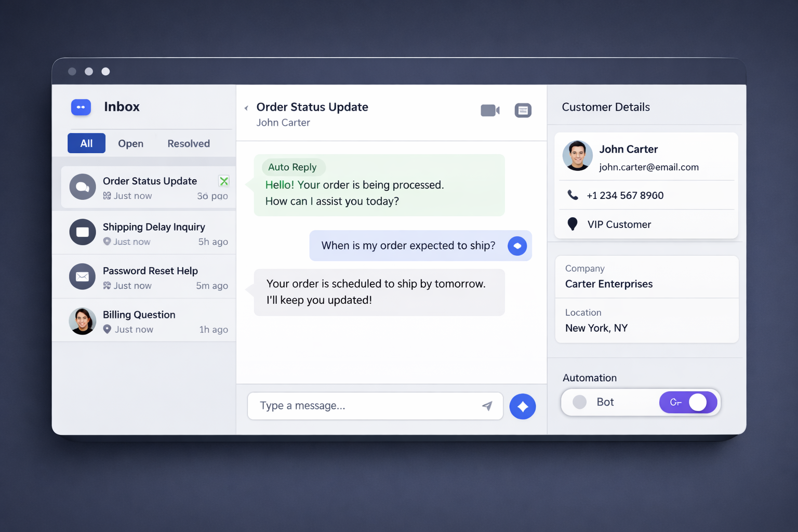Click the message about shipping by tomorrow
The height and width of the screenshot is (532, 798).
click(x=379, y=292)
